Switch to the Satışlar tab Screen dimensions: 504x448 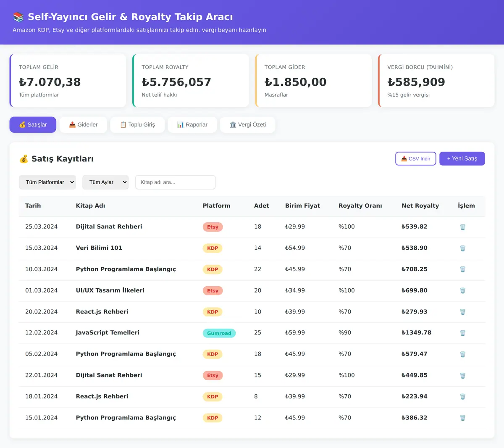33,125
